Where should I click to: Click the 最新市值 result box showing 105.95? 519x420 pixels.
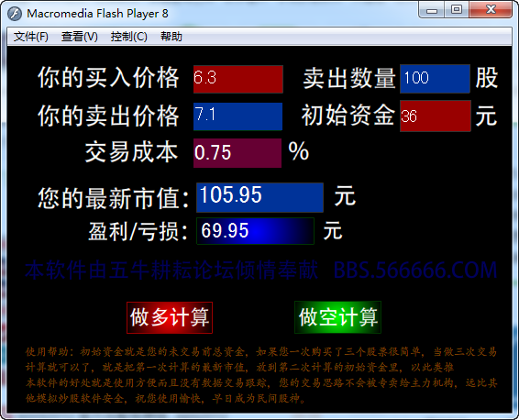pos(259,197)
